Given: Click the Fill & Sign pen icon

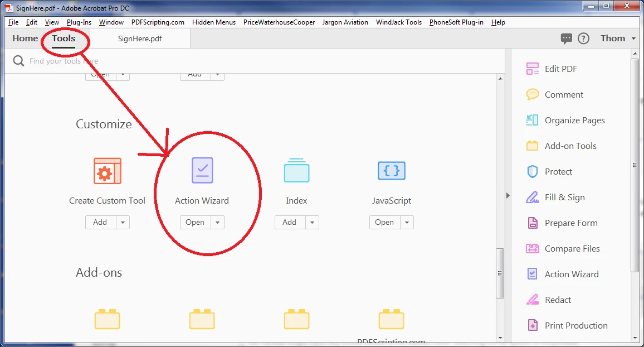Looking at the screenshot, I should click(532, 197).
